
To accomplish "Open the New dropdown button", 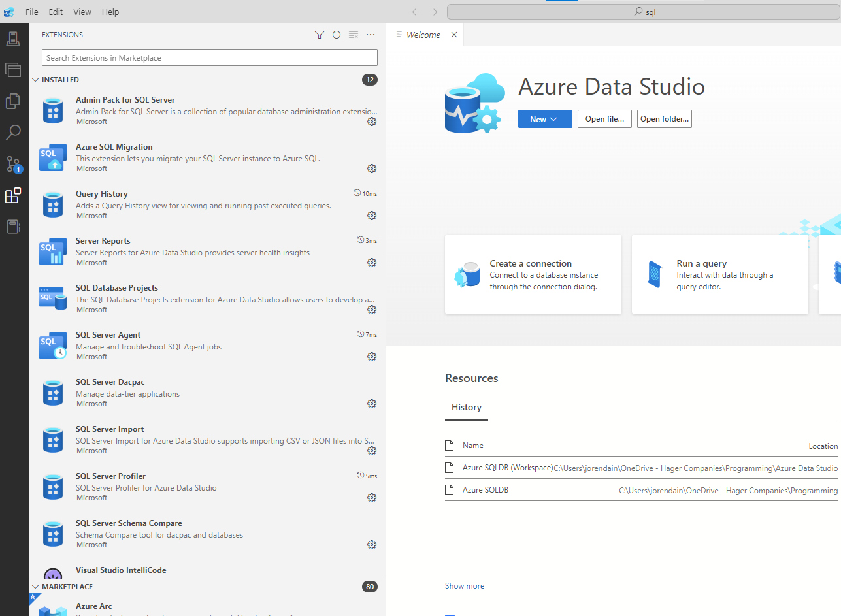I will (x=545, y=119).
